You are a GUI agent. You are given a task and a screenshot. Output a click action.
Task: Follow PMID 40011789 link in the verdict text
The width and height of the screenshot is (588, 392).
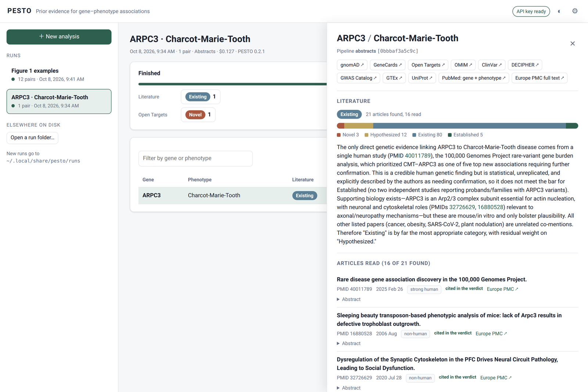(418, 156)
